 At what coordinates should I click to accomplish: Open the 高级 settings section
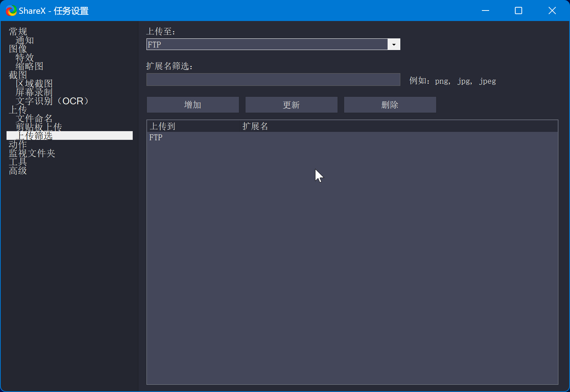(18, 171)
